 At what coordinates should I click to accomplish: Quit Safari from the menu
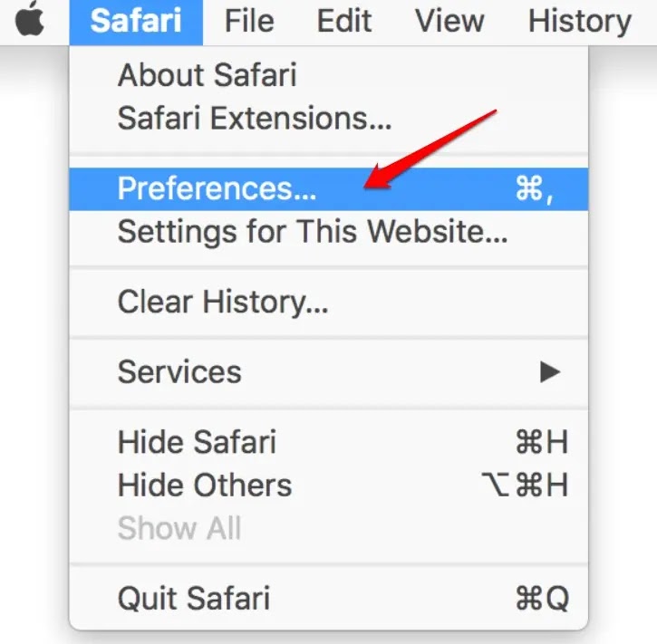point(194,598)
